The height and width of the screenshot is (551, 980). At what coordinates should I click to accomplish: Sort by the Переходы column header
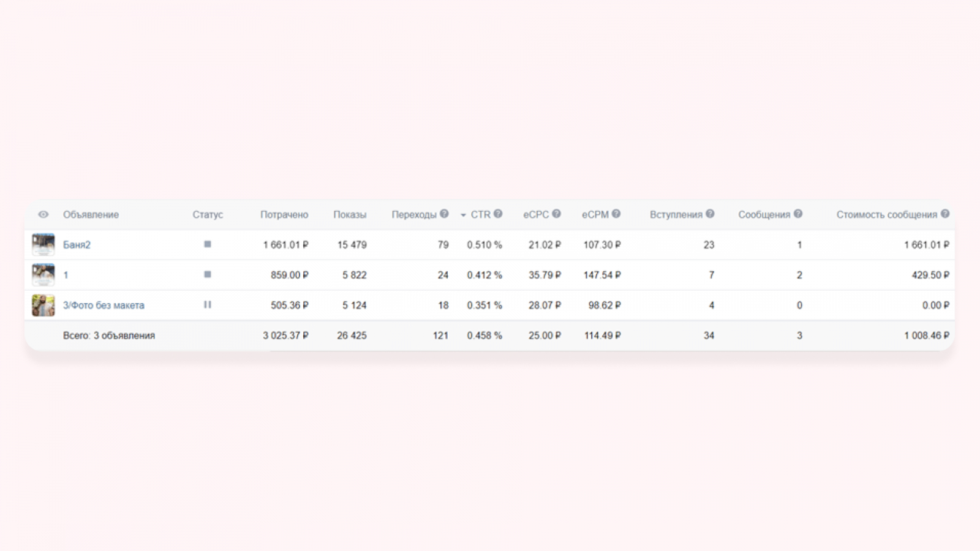[x=414, y=214]
